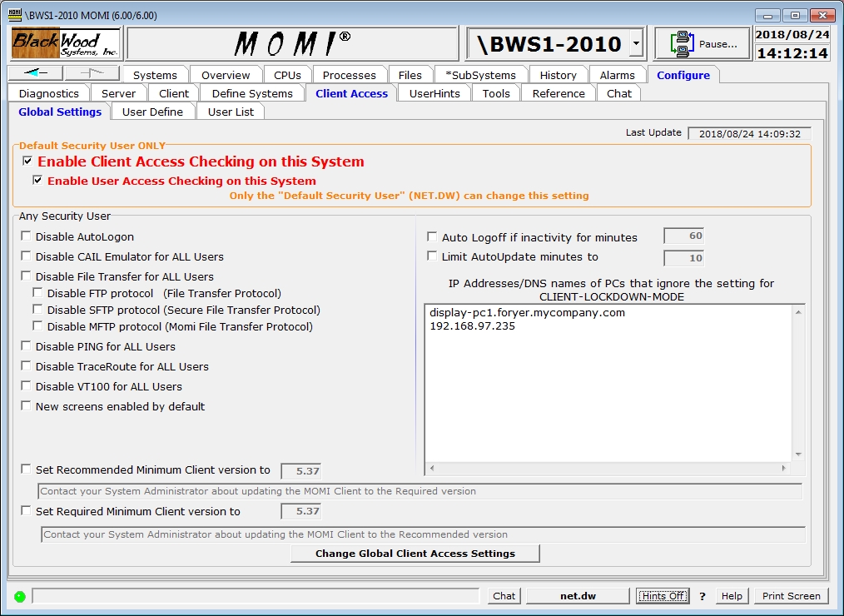Open the \BWS1-2010 system dropdown

[636, 43]
